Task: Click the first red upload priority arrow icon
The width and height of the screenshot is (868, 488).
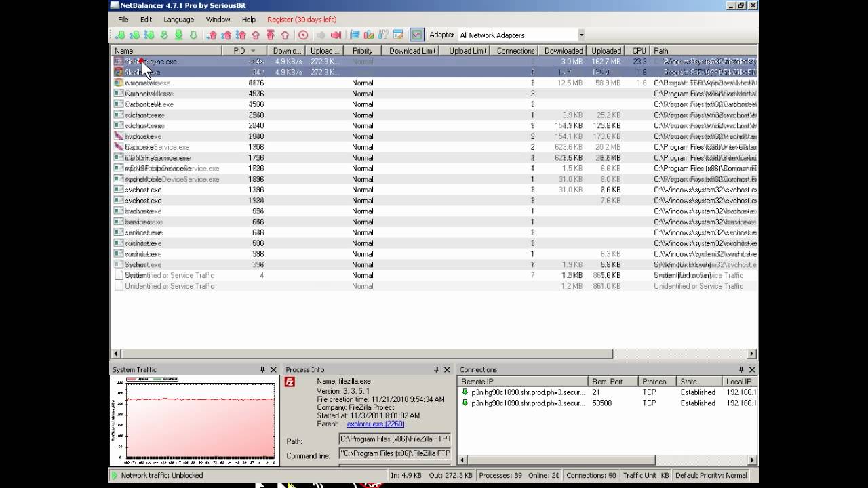Action: click(212, 35)
